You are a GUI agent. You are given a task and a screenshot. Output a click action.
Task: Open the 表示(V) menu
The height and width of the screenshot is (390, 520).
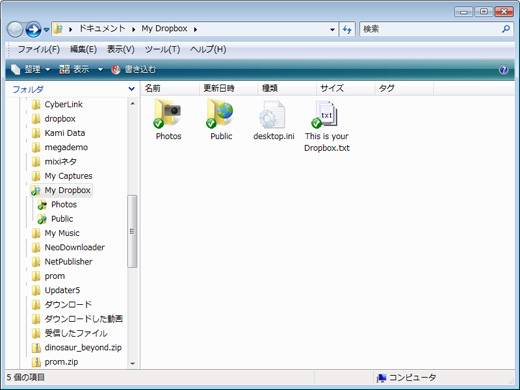point(121,49)
